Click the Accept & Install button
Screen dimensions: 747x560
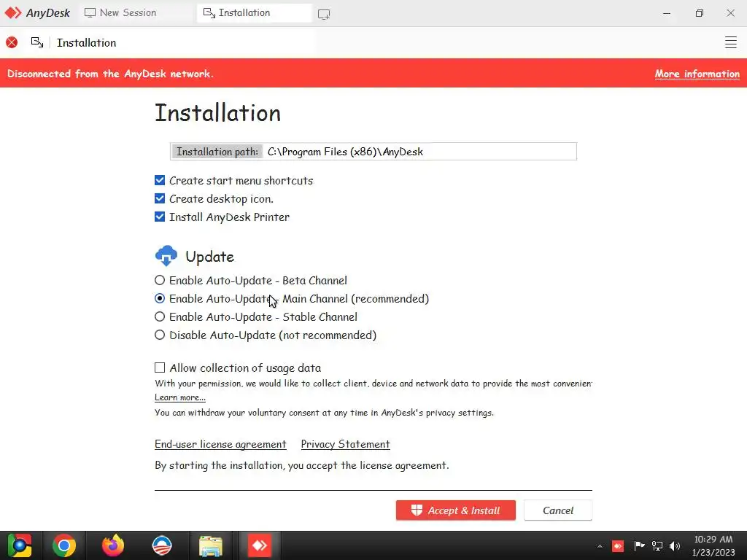[455, 510]
